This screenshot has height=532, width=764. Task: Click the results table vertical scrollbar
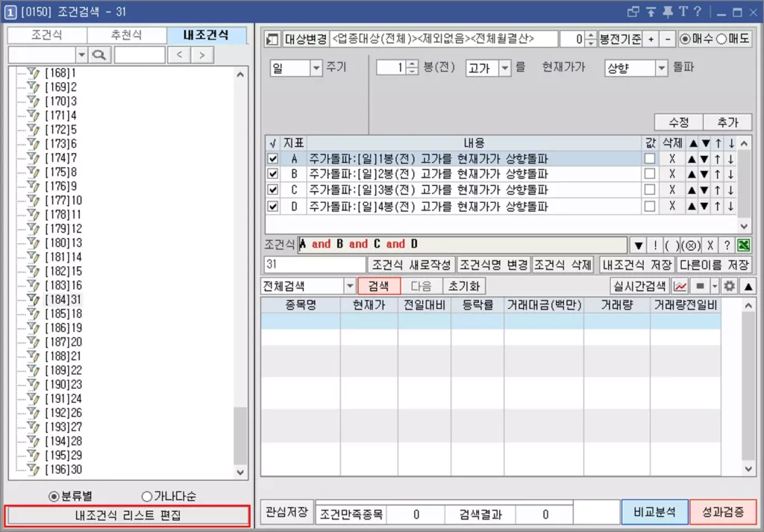[748, 387]
